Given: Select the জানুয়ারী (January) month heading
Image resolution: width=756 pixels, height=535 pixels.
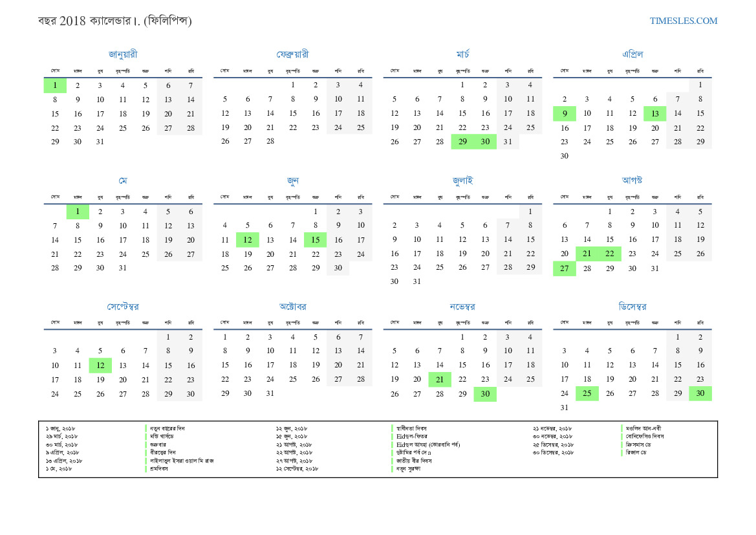Looking at the screenshot, I should [x=123, y=54].
